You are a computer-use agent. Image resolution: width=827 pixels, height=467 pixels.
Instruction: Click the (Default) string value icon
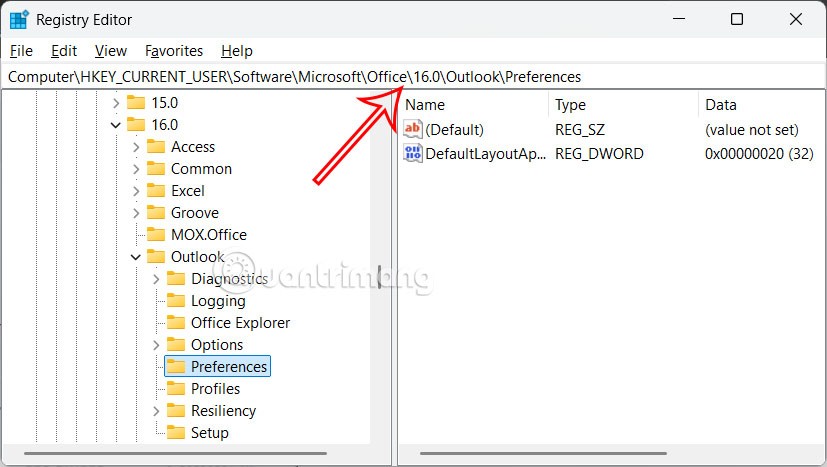click(x=413, y=129)
